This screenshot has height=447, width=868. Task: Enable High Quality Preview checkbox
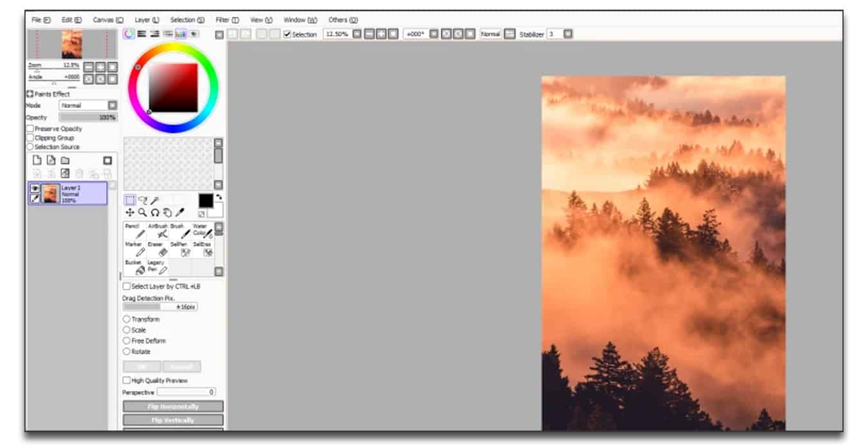point(127,380)
